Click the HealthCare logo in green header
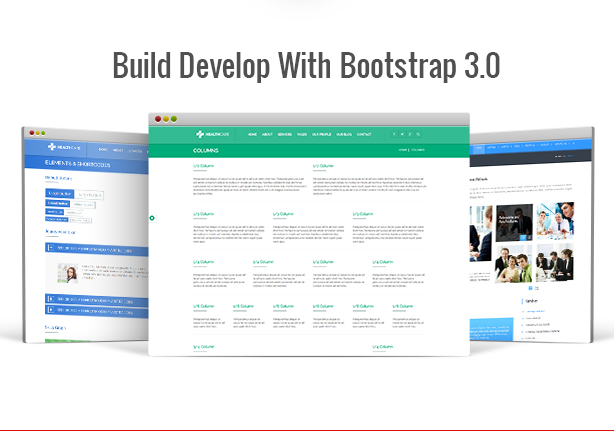 click(213, 133)
